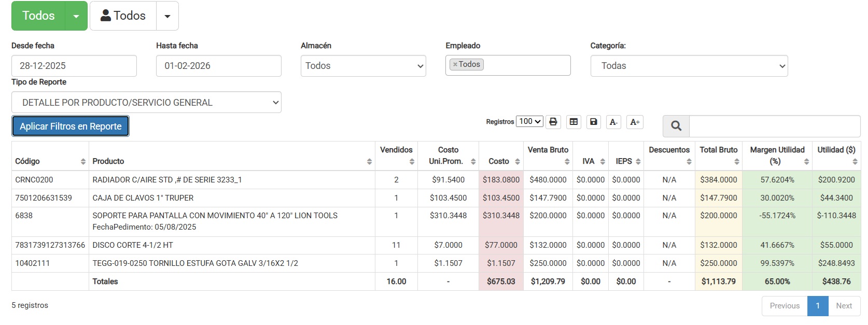Open the user Todos dropdown arrow
Viewport: 868px width, 325px height.
coord(167,16)
